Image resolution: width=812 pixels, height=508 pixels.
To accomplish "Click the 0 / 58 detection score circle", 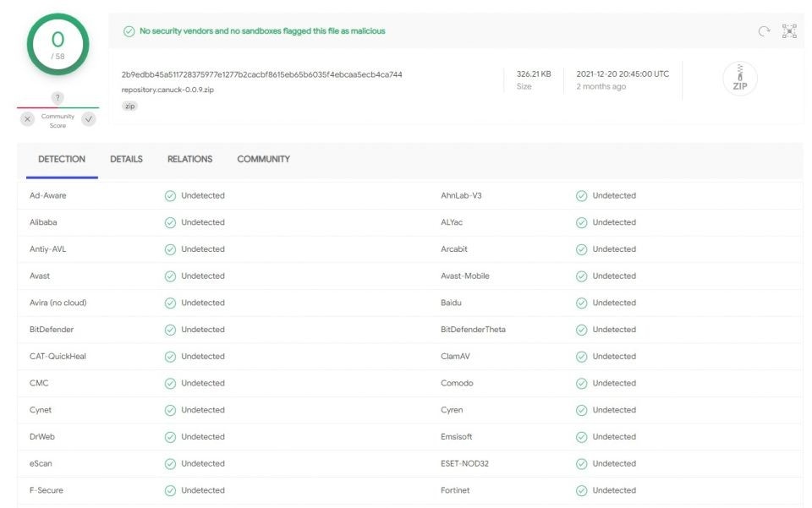I will [58, 45].
